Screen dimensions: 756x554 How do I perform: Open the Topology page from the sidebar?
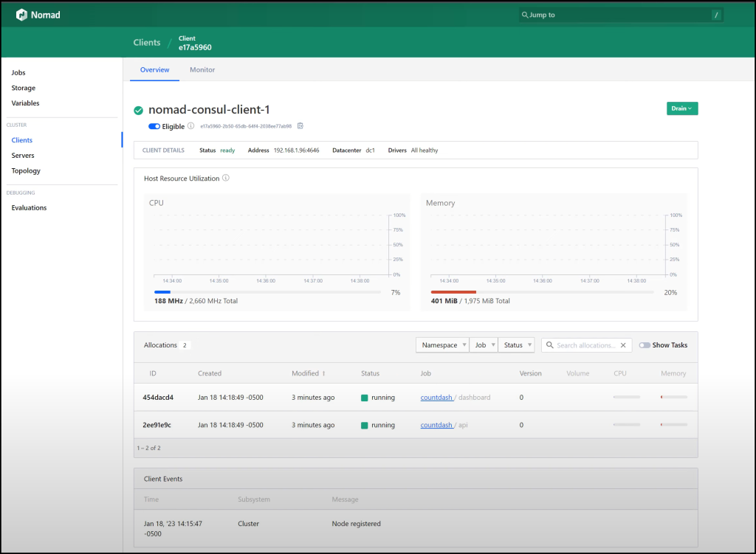tap(27, 170)
